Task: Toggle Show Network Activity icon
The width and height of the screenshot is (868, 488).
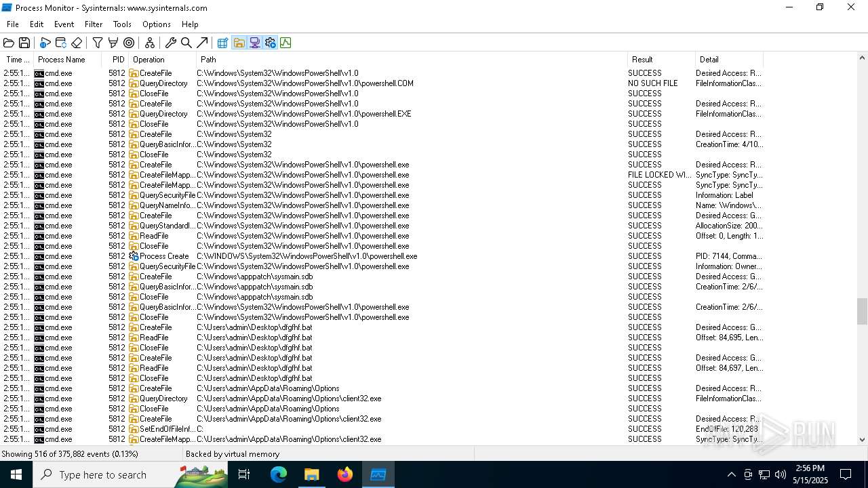Action: point(254,43)
